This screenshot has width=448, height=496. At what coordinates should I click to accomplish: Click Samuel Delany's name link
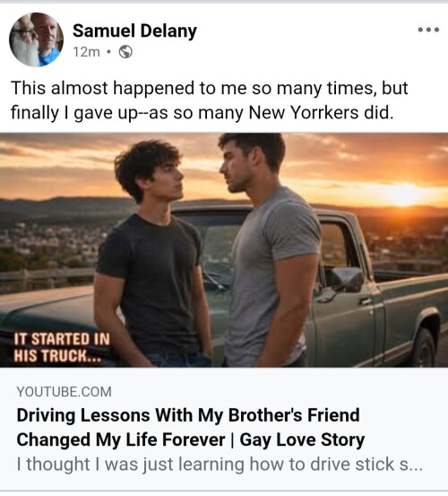134,31
